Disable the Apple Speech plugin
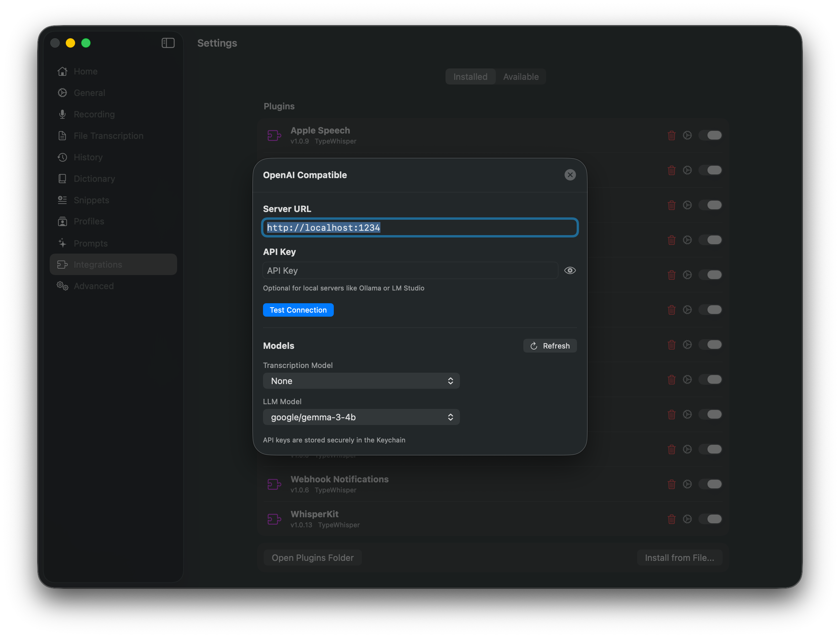Image resolution: width=840 pixels, height=638 pixels. point(711,135)
